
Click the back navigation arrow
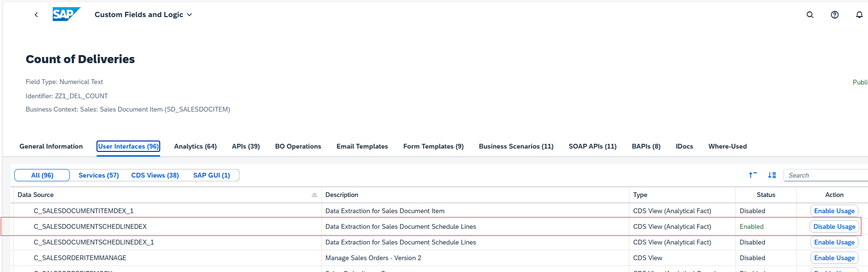(36, 15)
